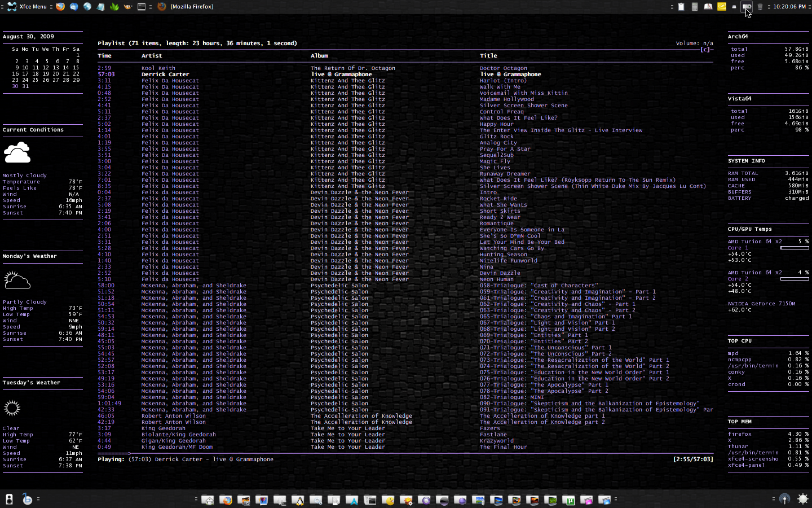Screen dimensions: 812x508
Task: Click the green plant launcher icon
Action: coord(114,7)
